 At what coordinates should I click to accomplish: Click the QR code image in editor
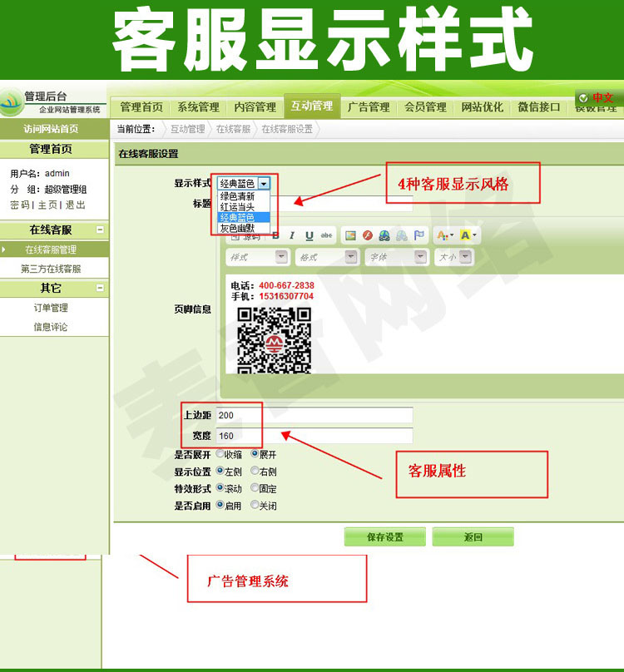pos(274,340)
